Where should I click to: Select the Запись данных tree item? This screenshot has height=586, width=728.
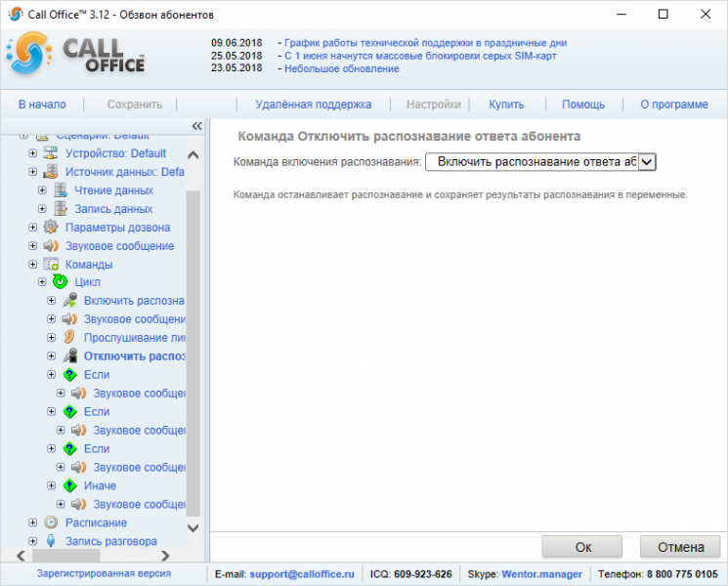[x=113, y=209]
